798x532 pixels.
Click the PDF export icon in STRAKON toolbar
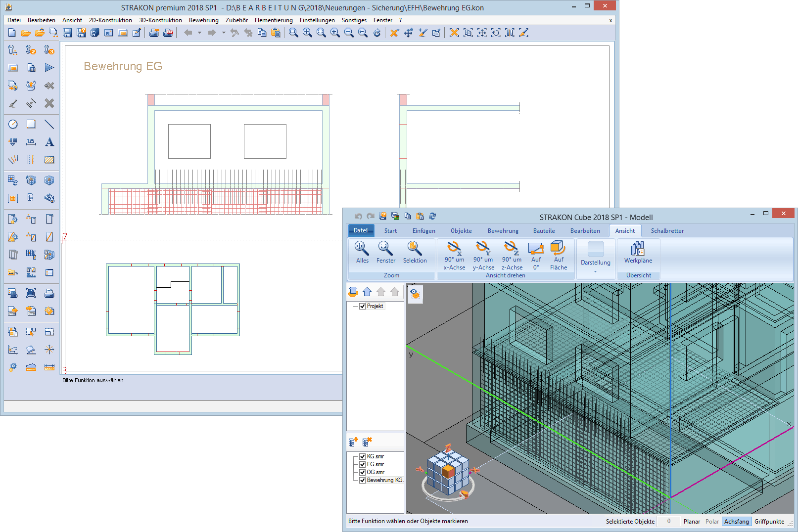(168, 33)
